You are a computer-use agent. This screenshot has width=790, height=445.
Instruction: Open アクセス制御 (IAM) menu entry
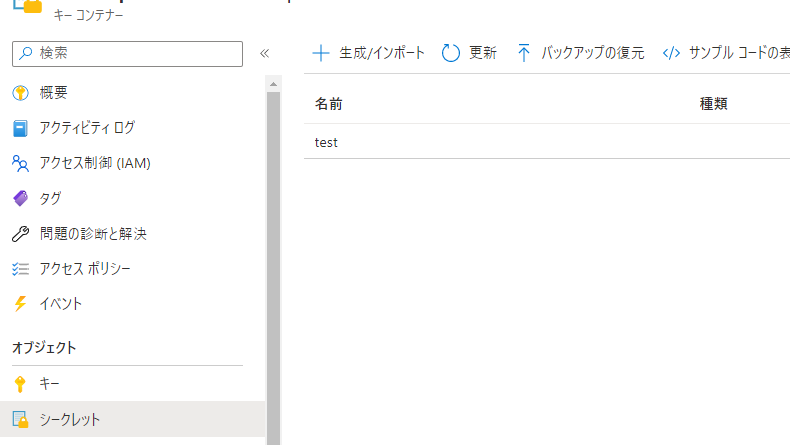[x=95, y=163]
